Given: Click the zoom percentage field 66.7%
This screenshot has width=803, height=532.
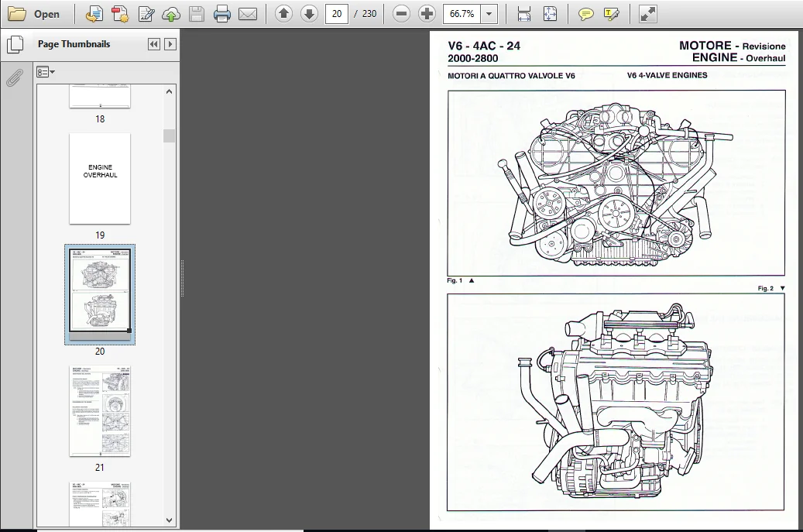Looking at the screenshot, I should pyautogui.click(x=462, y=14).
